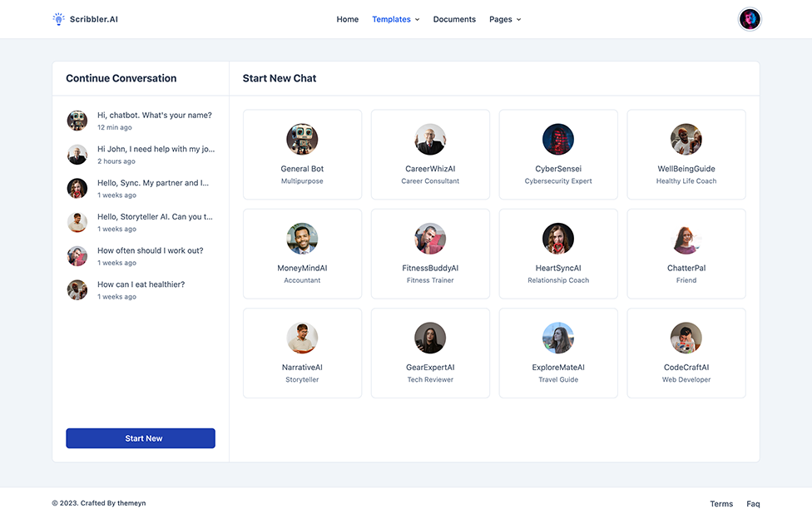
Task: Click avatar beside 'Hello, Sync' conversation
Action: pos(77,188)
